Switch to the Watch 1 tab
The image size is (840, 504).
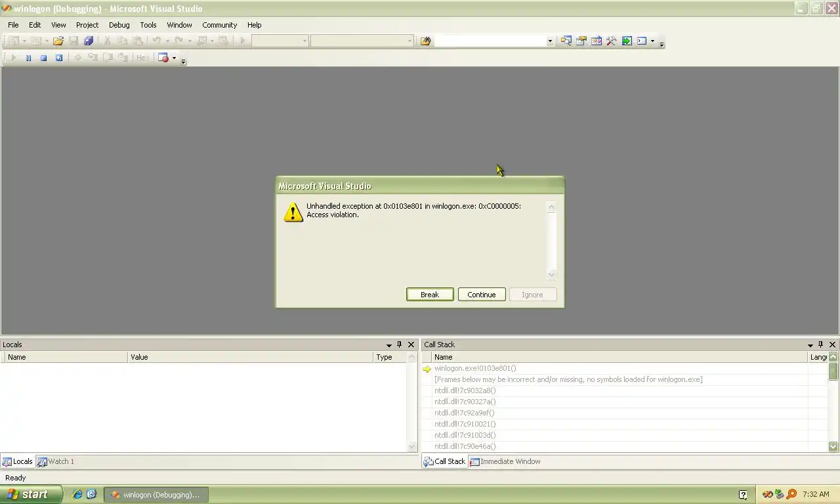point(56,461)
